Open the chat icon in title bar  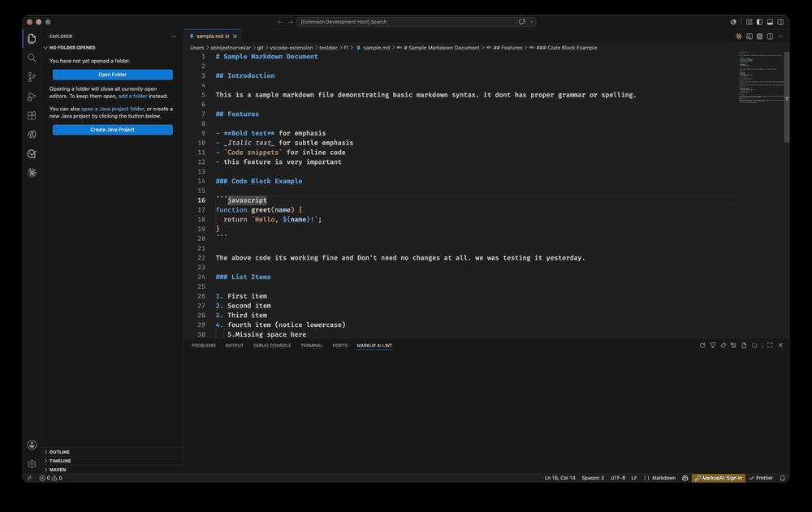pos(522,22)
